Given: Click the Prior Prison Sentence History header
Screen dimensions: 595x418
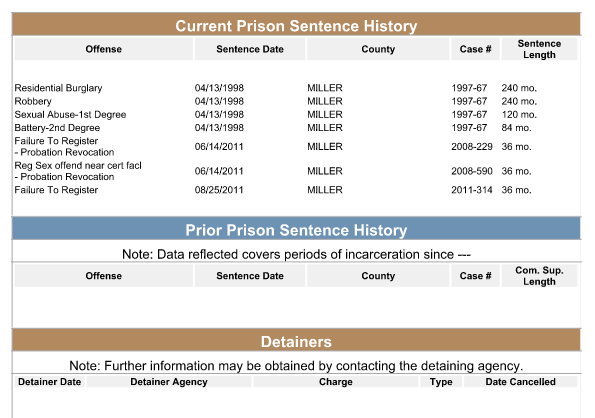Looking at the screenshot, I should click(296, 230).
